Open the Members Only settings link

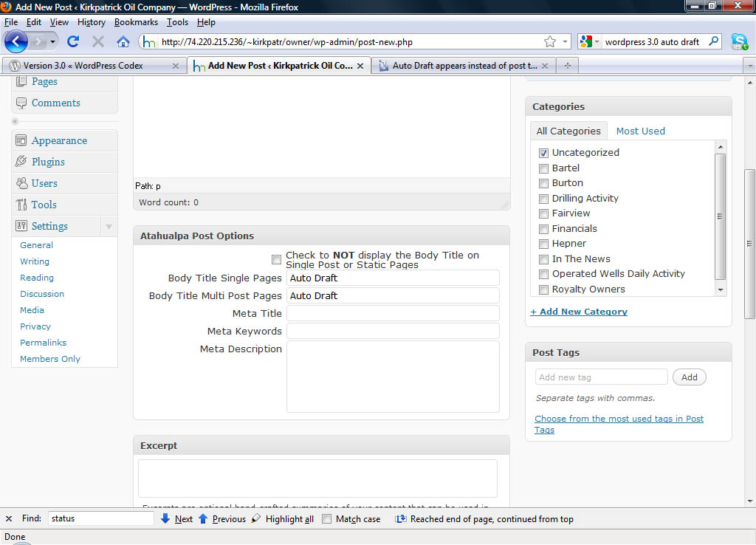pyautogui.click(x=50, y=359)
